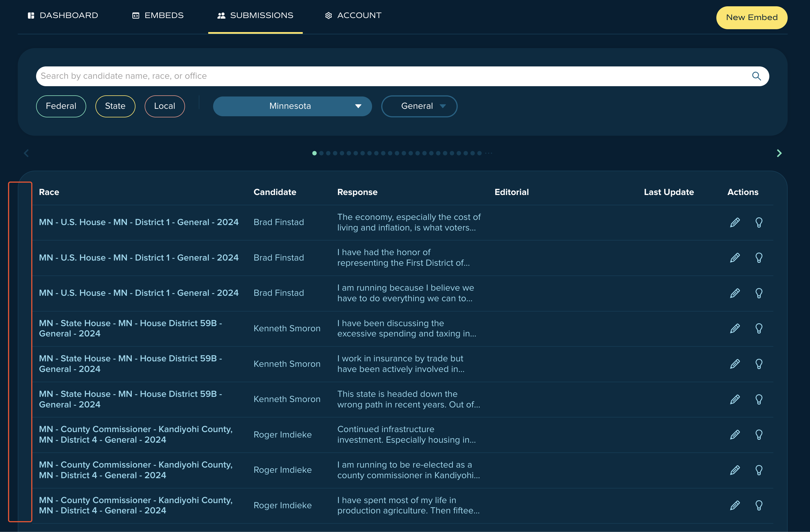Image resolution: width=810 pixels, height=532 pixels.
Task: Click the Account gear icon
Action: coord(329,15)
